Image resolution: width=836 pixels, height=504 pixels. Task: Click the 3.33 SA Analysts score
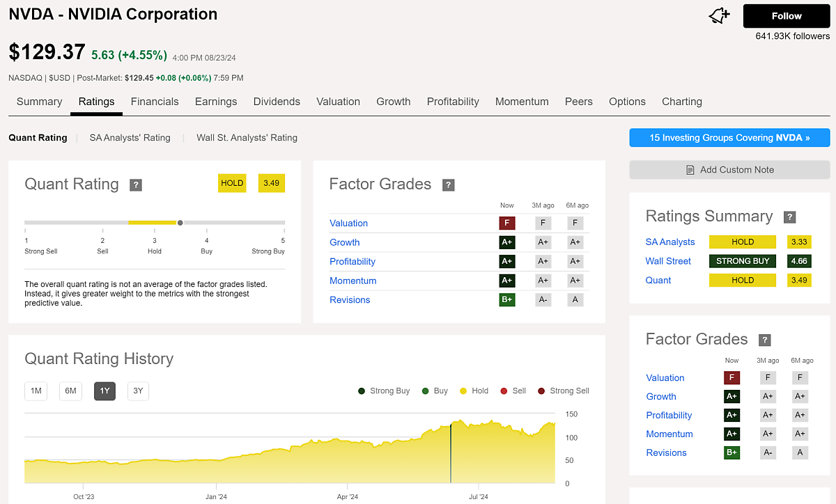pyautogui.click(x=799, y=242)
